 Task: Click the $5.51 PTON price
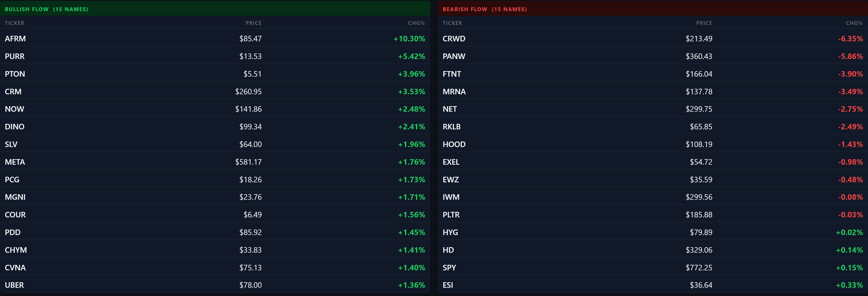(x=253, y=74)
